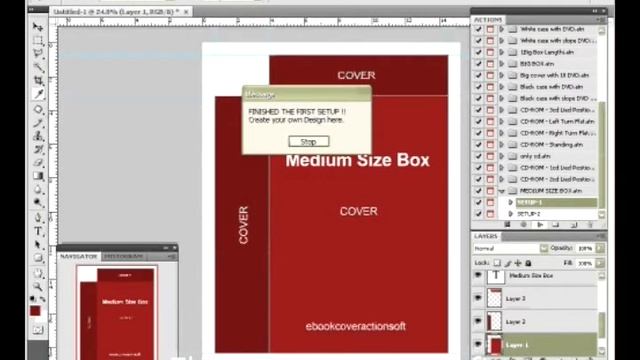Toggle dialog box for MEDIUM SIZE BOX.atn
The width and height of the screenshot is (640, 360).
pos(490,191)
